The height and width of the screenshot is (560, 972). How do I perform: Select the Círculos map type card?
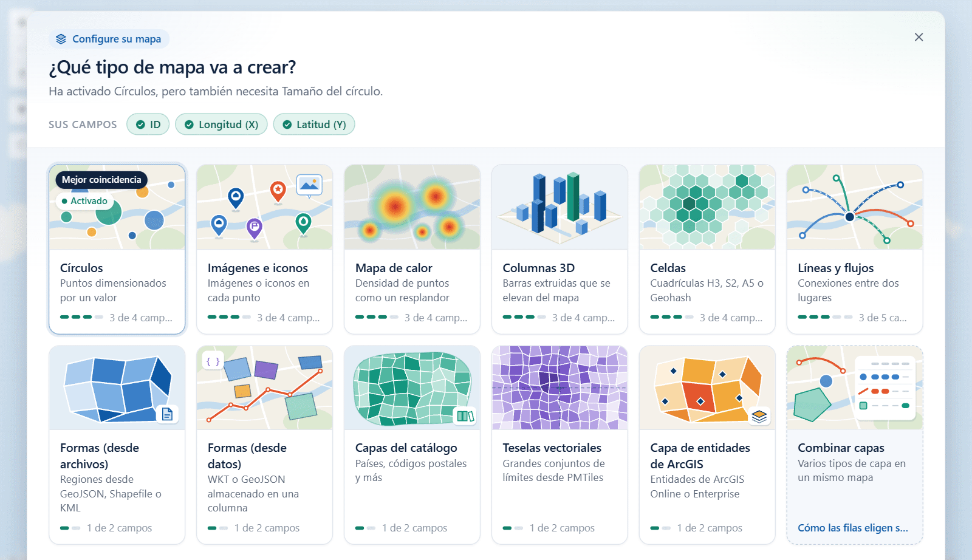pos(117,249)
